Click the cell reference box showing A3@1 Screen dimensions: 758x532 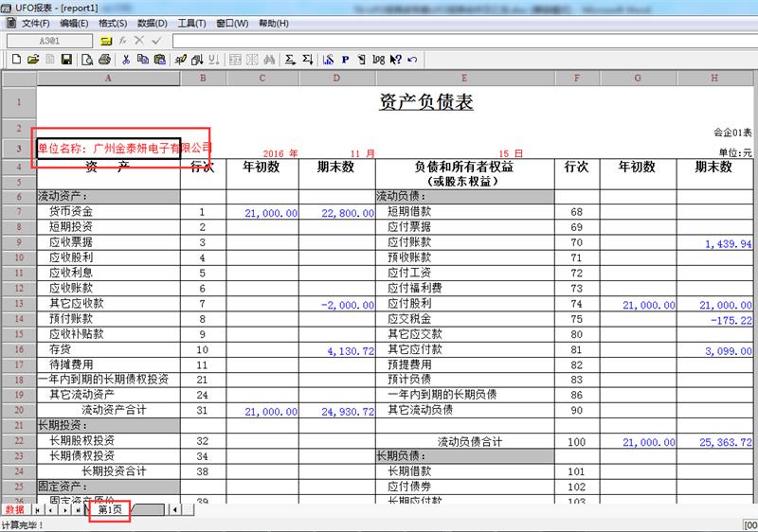49,41
